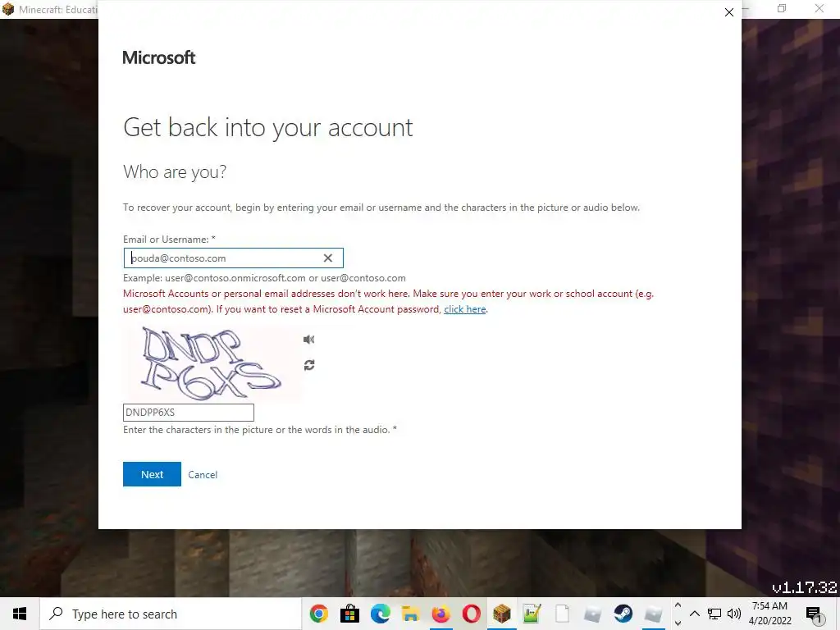This screenshot has height=630, width=840.
Task: Play the audio captcha challenge
Action: pos(308,339)
